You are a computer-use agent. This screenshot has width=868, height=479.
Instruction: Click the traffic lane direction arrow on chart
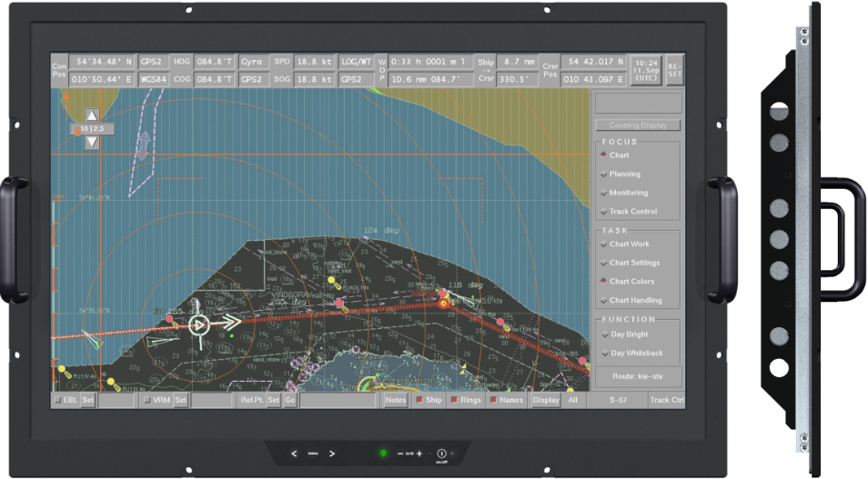(x=144, y=145)
